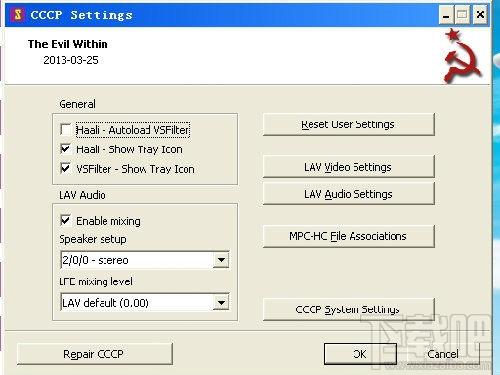Uncheck VSFilter Show Tray Icon
Screen dimensions: 500x375
[66, 168]
